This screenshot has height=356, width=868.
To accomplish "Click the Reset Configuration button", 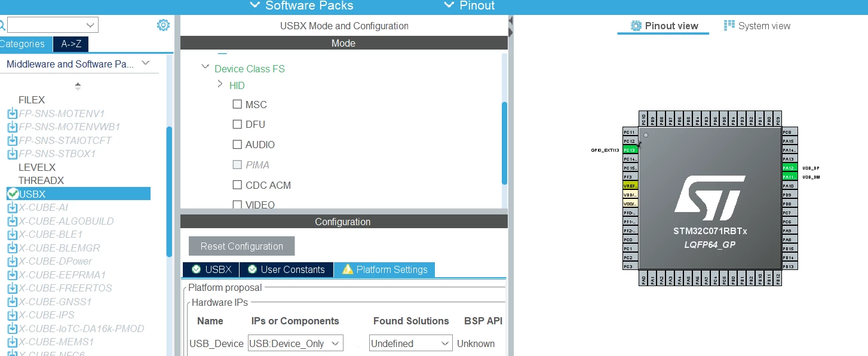I will [242, 246].
